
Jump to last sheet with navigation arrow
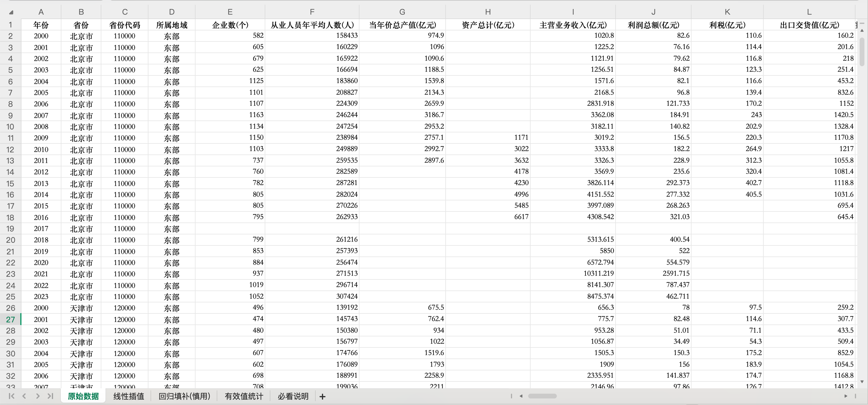click(51, 396)
